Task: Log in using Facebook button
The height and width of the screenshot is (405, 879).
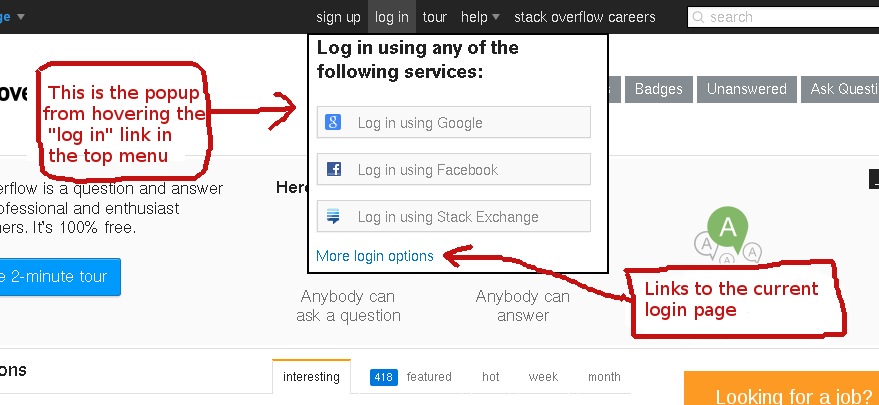Action: click(x=454, y=169)
